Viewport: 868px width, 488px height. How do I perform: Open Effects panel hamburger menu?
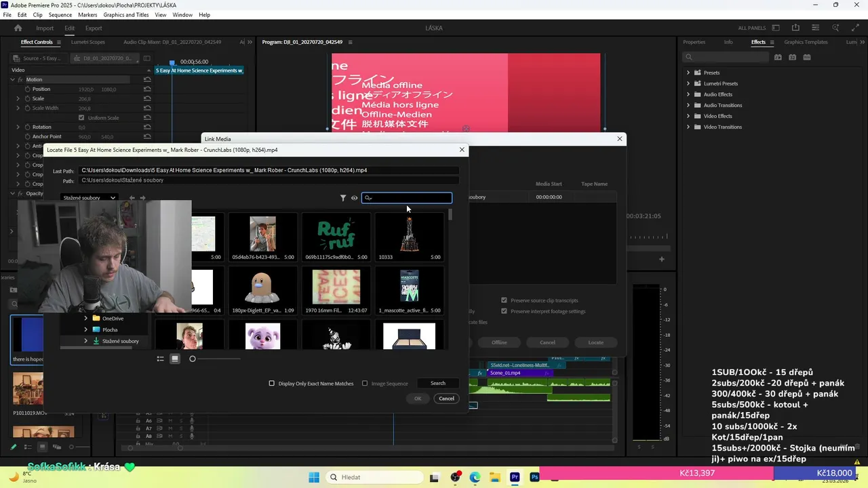772,42
